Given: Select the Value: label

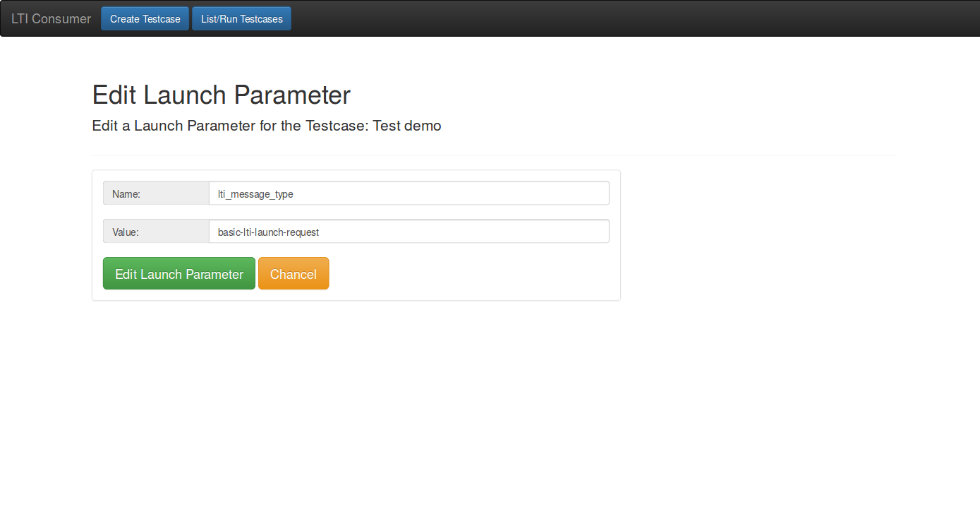Looking at the screenshot, I should coord(156,232).
